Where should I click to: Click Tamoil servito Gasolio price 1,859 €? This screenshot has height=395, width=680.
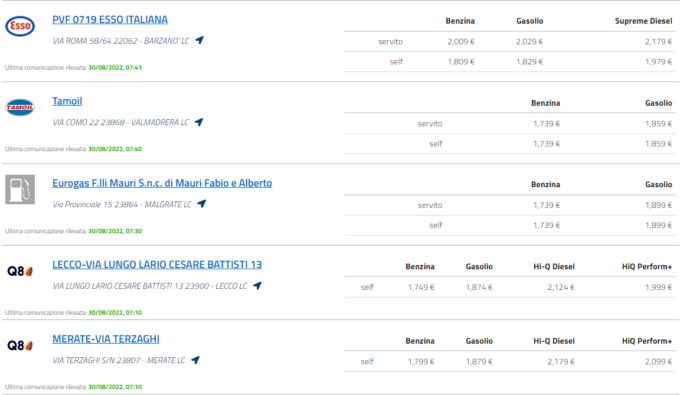(x=658, y=124)
